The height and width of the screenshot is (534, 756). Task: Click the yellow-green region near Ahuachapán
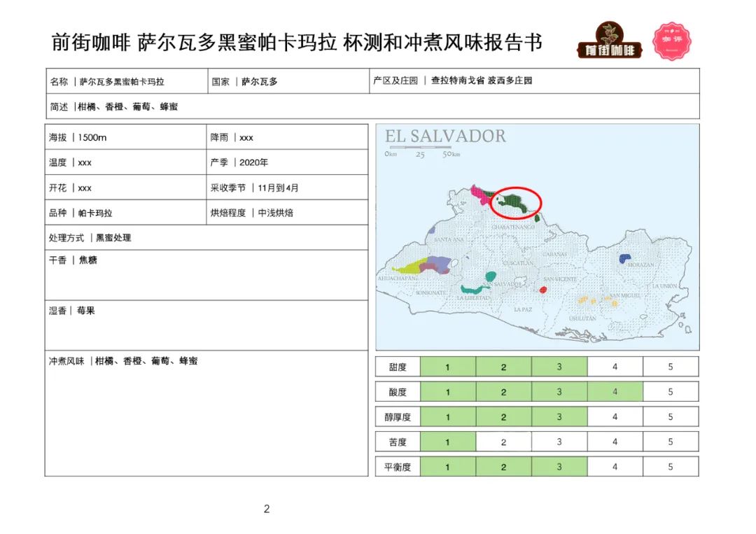click(x=408, y=267)
